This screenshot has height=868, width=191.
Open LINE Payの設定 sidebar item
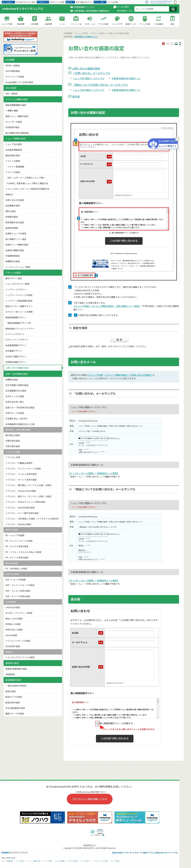click(33, 608)
